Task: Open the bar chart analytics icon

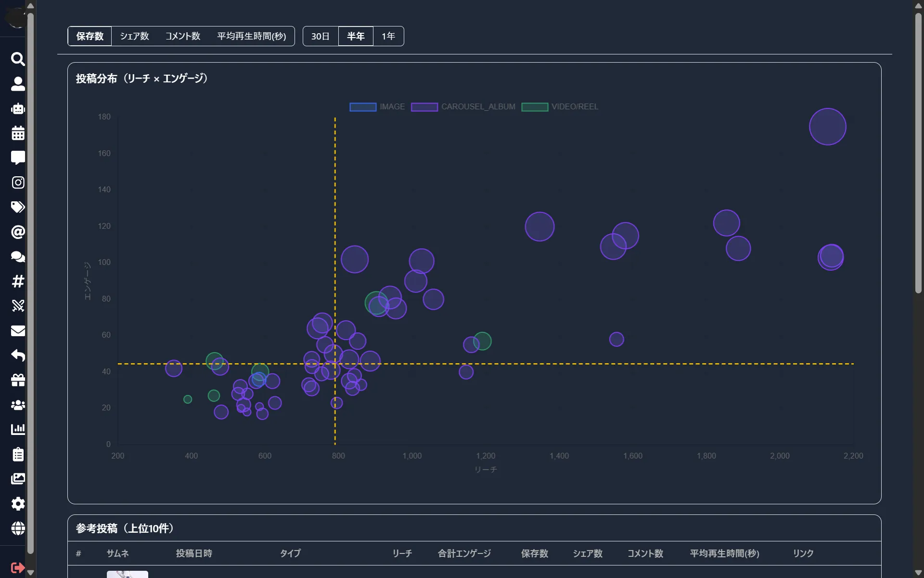Action: (18, 430)
